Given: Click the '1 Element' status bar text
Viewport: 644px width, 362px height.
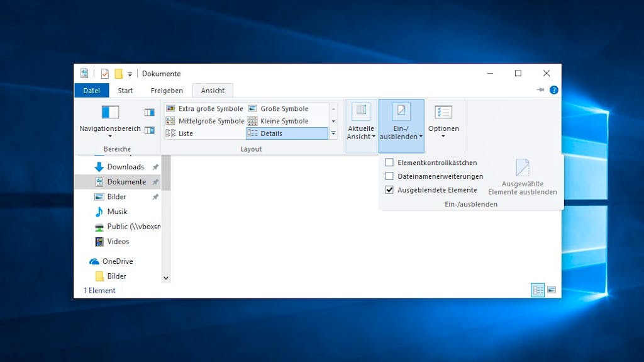Looking at the screenshot, I should [99, 290].
